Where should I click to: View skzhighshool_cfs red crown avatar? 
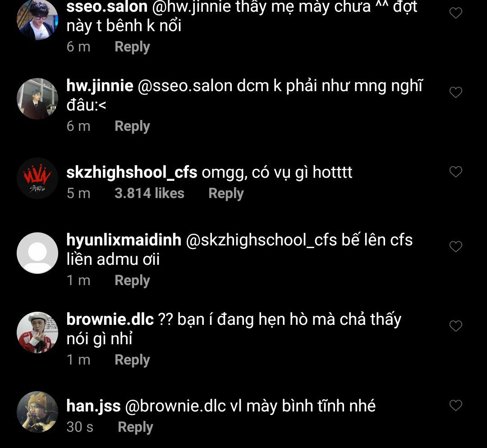pos(37,178)
